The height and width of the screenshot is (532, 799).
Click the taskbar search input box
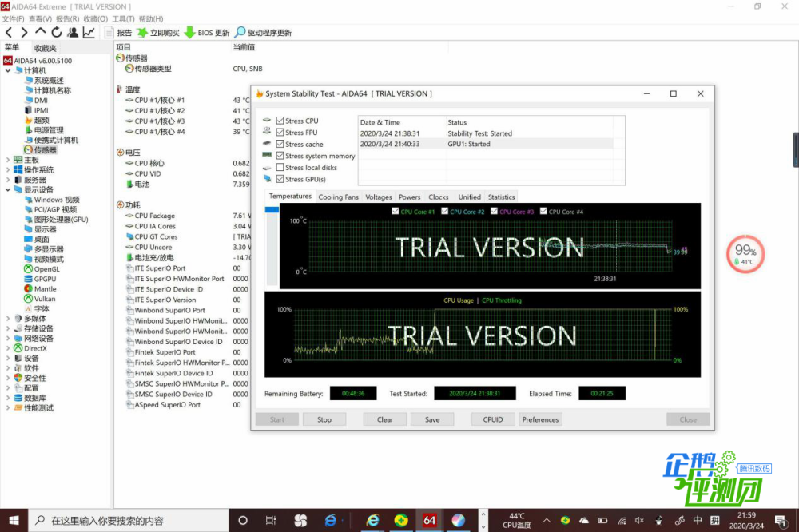click(129, 520)
